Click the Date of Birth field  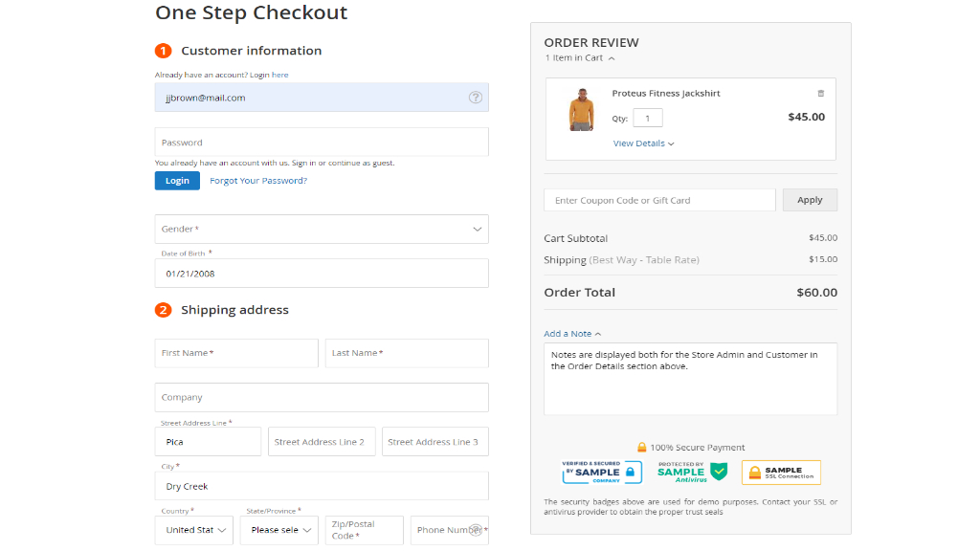point(322,274)
